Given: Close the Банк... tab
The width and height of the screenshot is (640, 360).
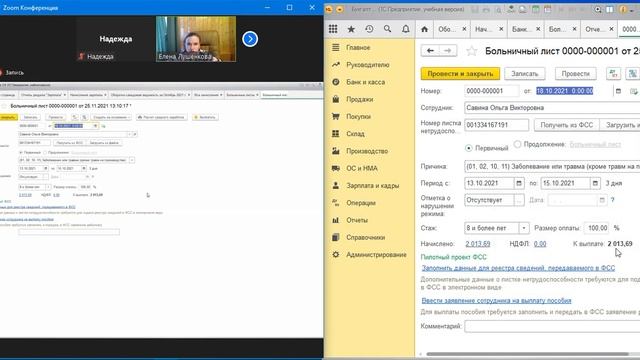Looking at the screenshot, I should click(x=538, y=29).
